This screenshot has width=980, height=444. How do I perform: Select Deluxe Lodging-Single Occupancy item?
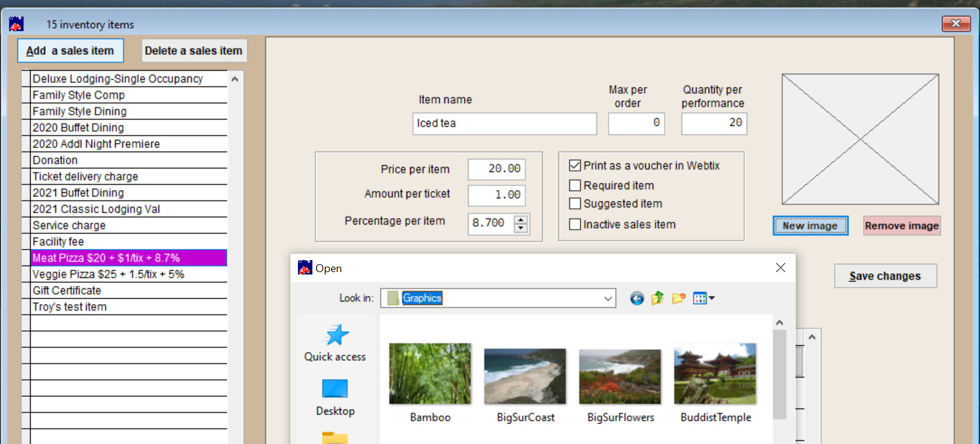pyautogui.click(x=129, y=78)
